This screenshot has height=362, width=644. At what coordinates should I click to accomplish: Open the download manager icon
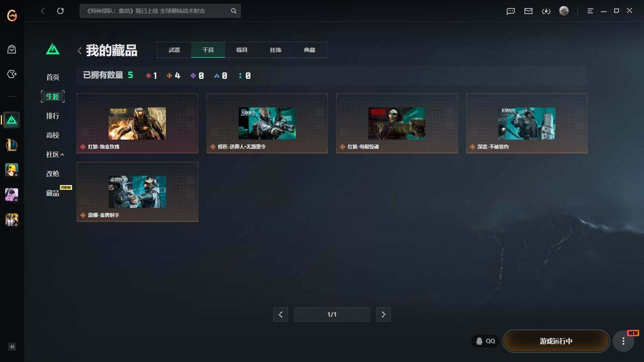pyautogui.click(x=546, y=11)
